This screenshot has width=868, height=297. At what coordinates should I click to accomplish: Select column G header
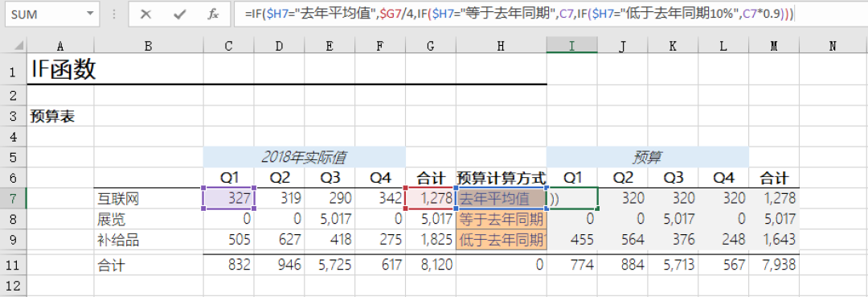pyautogui.click(x=431, y=46)
